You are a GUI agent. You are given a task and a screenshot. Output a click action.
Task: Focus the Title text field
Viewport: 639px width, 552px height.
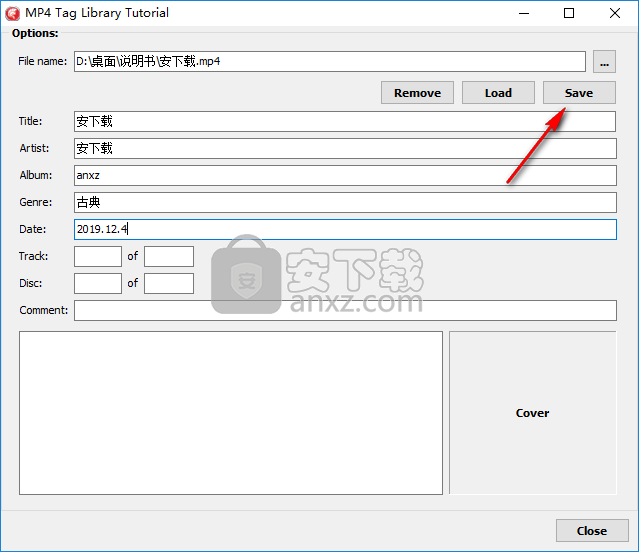[344, 121]
